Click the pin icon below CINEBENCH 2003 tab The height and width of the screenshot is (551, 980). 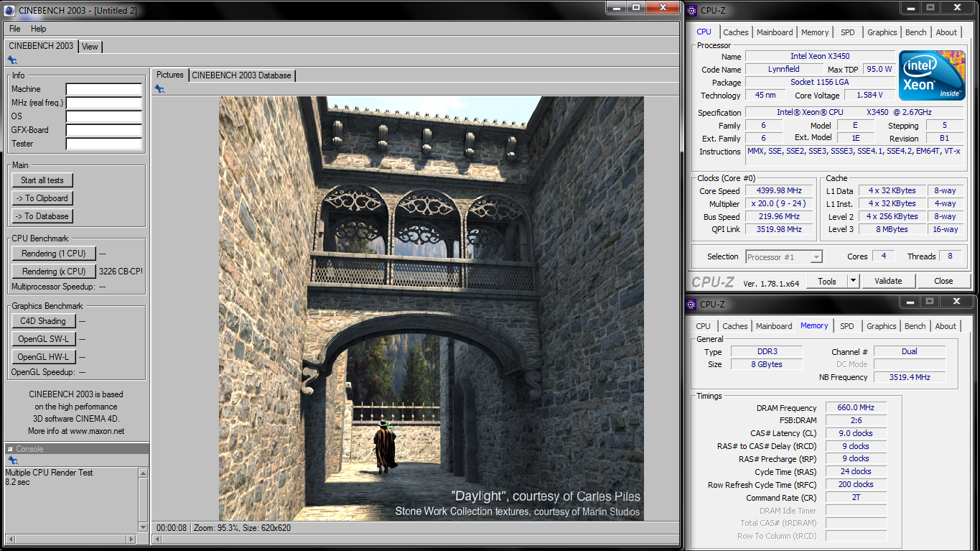pos(12,60)
